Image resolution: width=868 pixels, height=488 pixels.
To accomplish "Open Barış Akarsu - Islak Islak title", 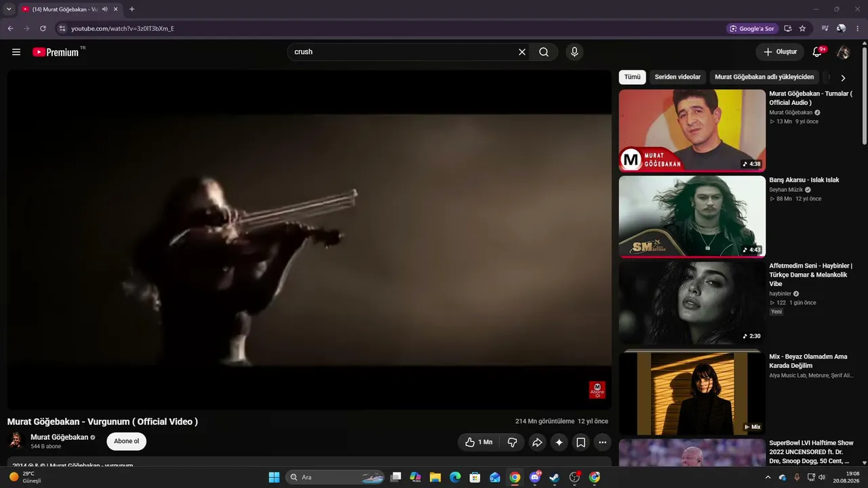I will (x=804, y=180).
